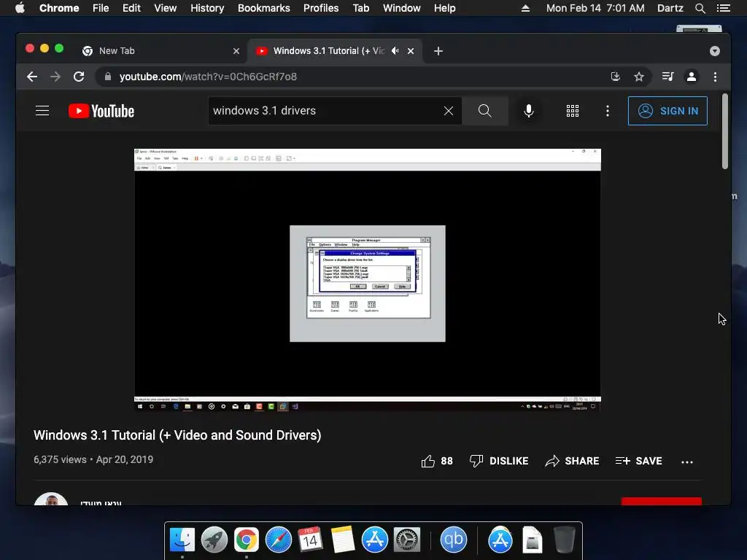Open media controls in Chrome toolbar
Image resolution: width=747 pixels, height=560 pixels.
tap(667, 77)
